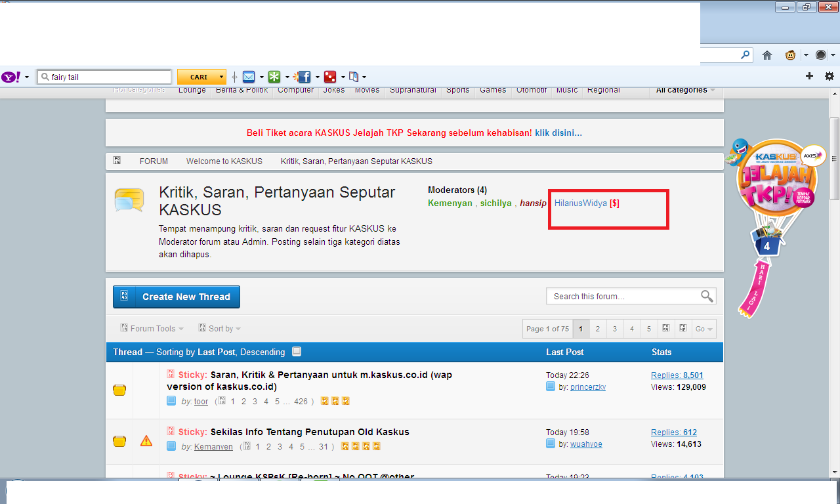Open the Sort by dropdown

[x=220, y=329]
